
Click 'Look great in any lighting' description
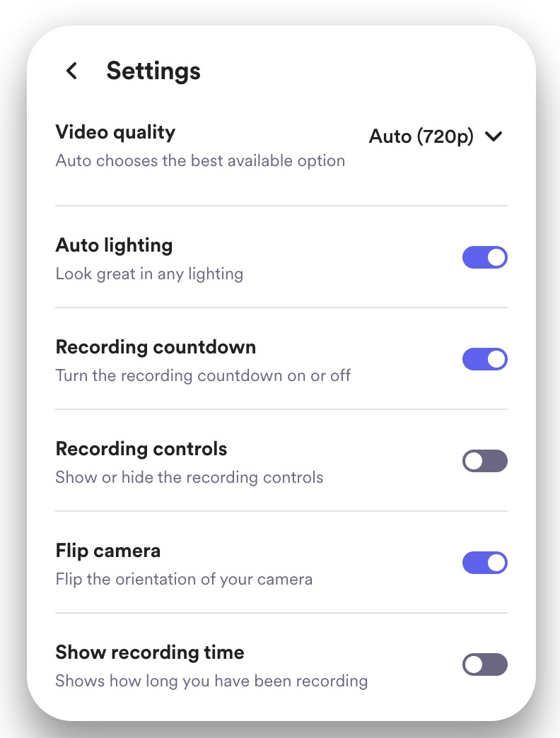click(149, 274)
